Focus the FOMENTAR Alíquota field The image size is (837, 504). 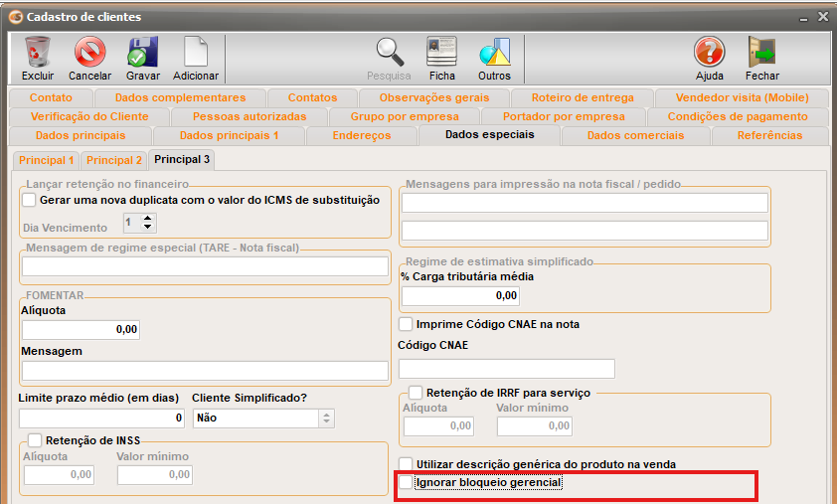[80, 329]
